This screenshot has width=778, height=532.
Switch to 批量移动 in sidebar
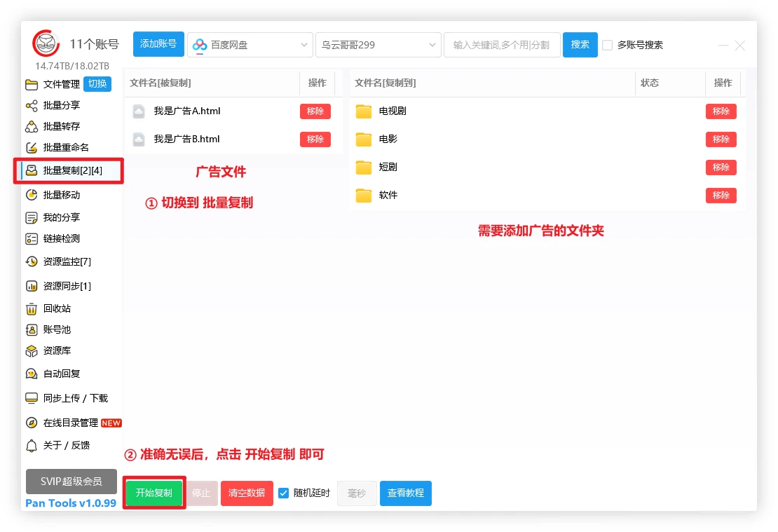(62, 196)
